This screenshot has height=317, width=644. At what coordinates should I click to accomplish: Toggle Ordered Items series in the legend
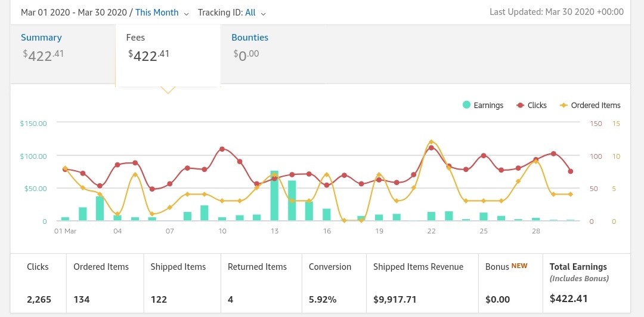(x=595, y=105)
